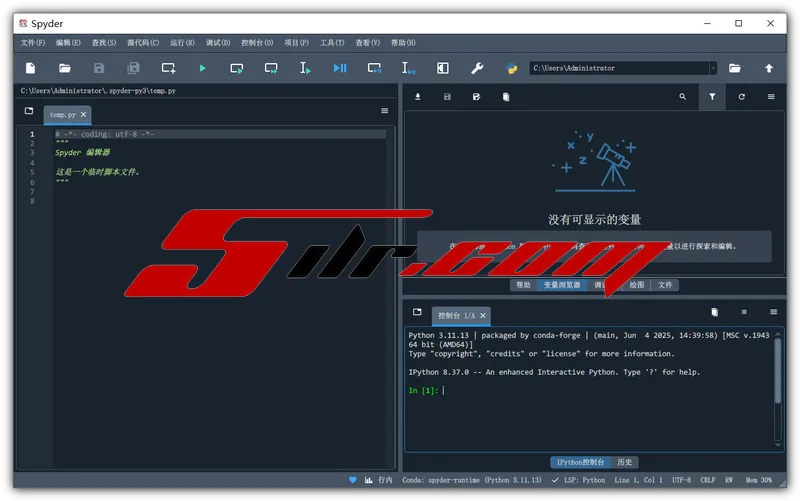Expand the working directory dropdown arrow
Screen dimensions: 800x501
pos(713,68)
